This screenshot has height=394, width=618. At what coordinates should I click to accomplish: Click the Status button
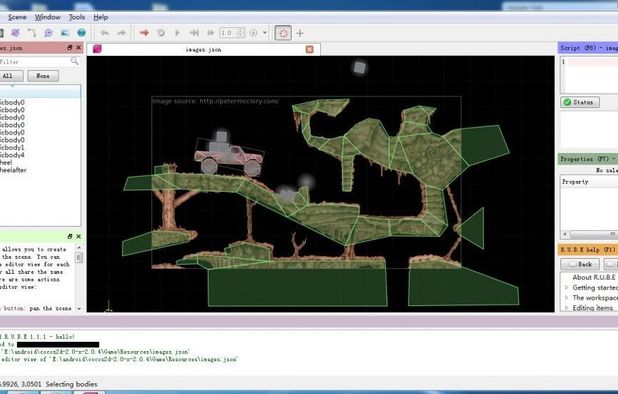[580, 102]
